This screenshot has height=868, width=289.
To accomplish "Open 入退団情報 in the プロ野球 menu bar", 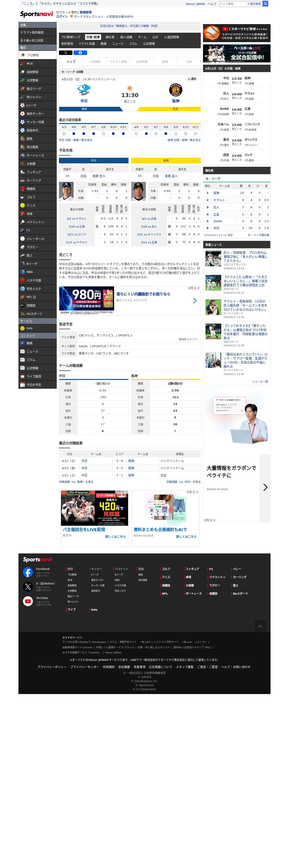I will (x=172, y=37).
